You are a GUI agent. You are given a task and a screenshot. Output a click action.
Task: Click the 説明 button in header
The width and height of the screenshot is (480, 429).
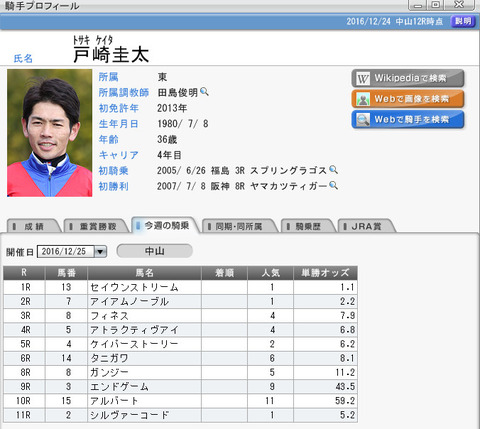click(x=463, y=21)
